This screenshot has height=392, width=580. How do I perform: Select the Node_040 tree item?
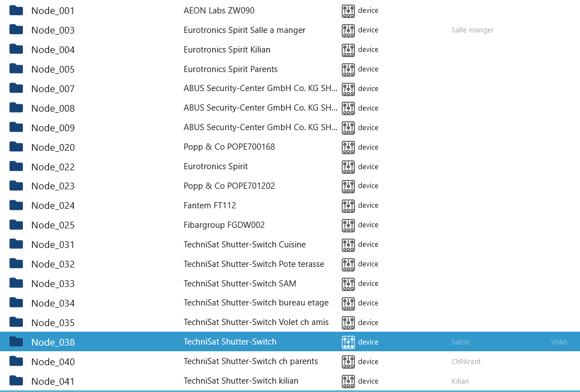coord(52,362)
